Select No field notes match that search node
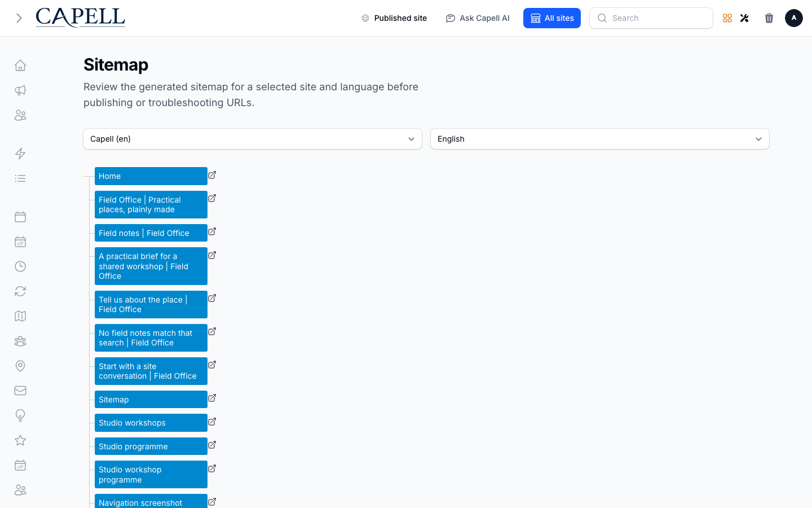The image size is (812, 508). tap(151, 338)
